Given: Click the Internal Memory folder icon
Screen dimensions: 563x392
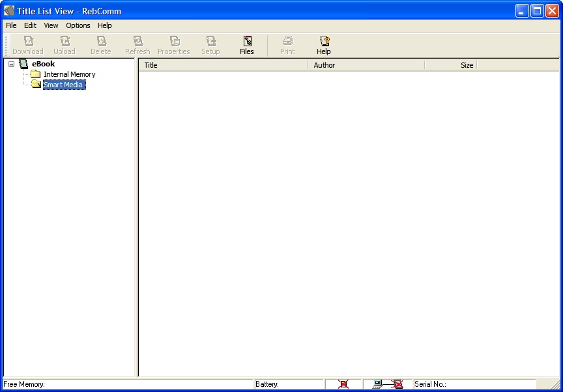Looking at the screenshot, I should (x=35, y=74).
